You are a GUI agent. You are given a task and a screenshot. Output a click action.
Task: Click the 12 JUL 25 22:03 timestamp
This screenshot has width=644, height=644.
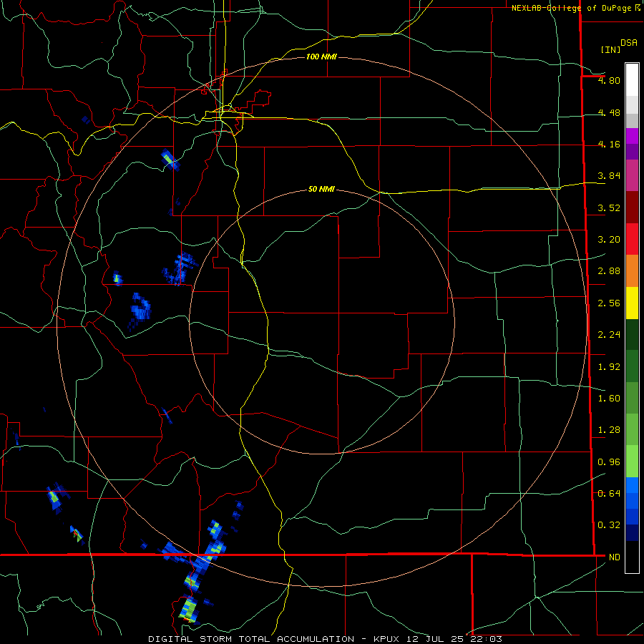click(x=454, y=639)
